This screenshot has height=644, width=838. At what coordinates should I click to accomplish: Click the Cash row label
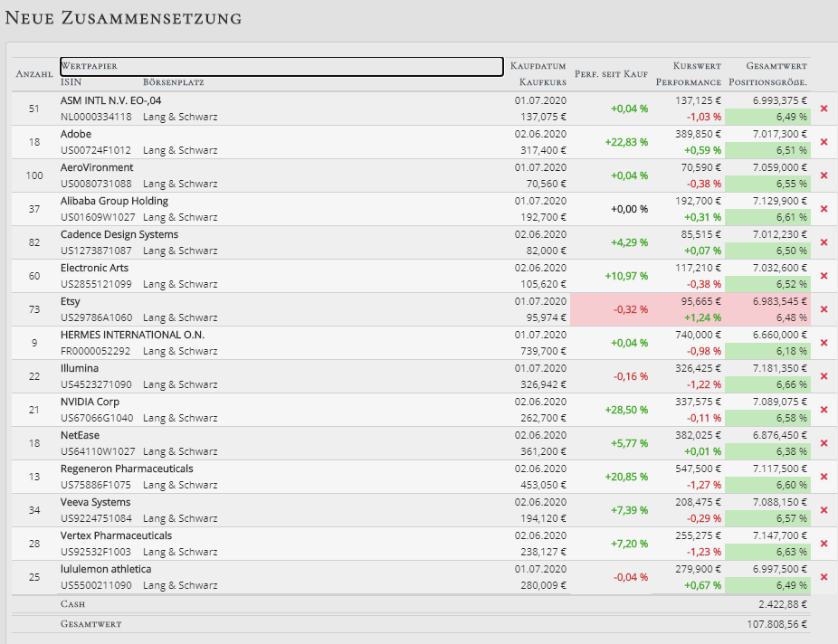coord(72,604)
